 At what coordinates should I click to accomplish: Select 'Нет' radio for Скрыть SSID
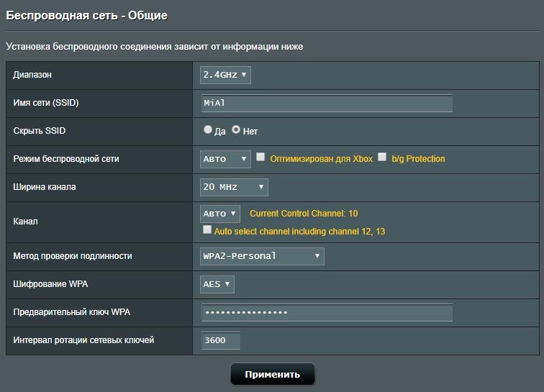[x=235, y=130]
